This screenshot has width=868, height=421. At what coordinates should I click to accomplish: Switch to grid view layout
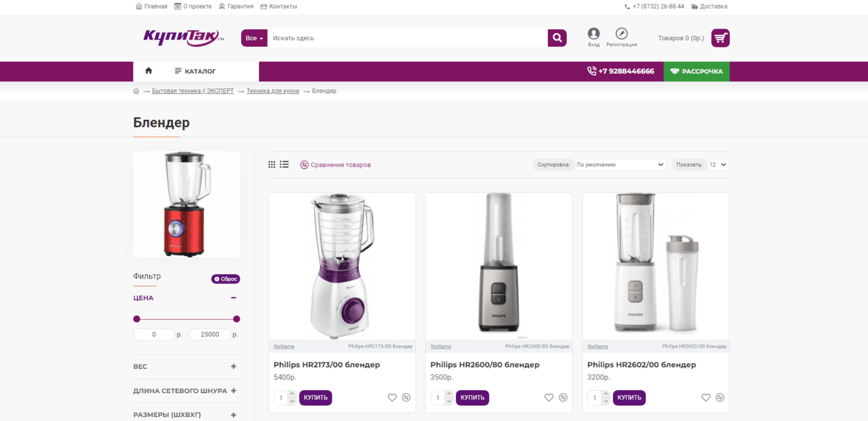272,165
